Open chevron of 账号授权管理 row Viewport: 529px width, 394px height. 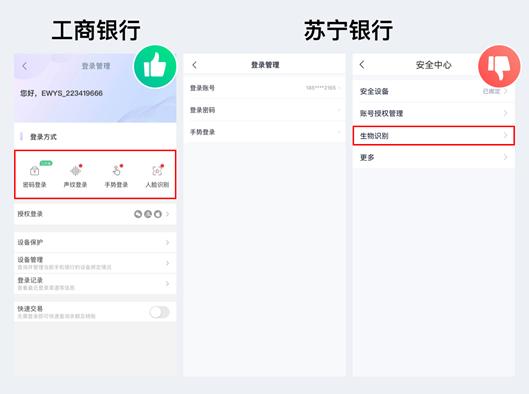505,113
